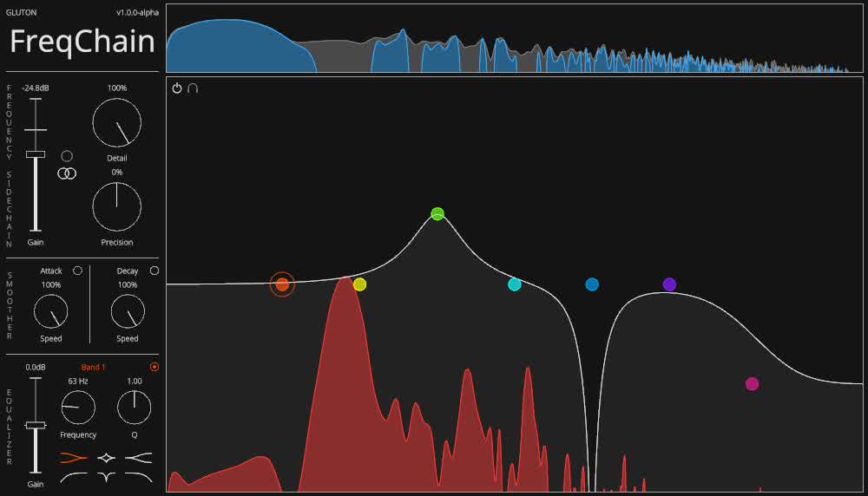The image size is (868, 496).
Task: Select the purple EQ band node
Action: tap(669, 284)
